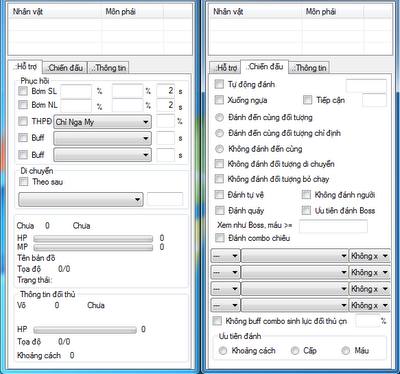The height and width of the screenshot is (374, 400).
Task: Click the character MP progress bar
Action: [x=93, y=247]
